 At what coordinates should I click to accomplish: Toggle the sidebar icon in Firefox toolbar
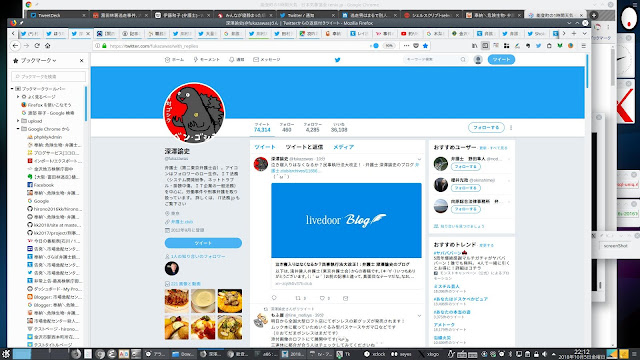[485, 46]
